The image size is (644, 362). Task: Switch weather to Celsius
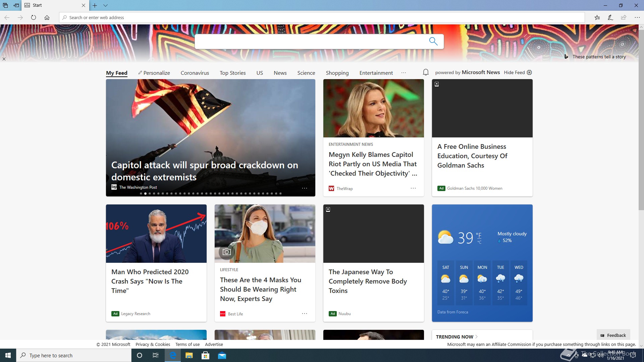click(x=479, y=242)
